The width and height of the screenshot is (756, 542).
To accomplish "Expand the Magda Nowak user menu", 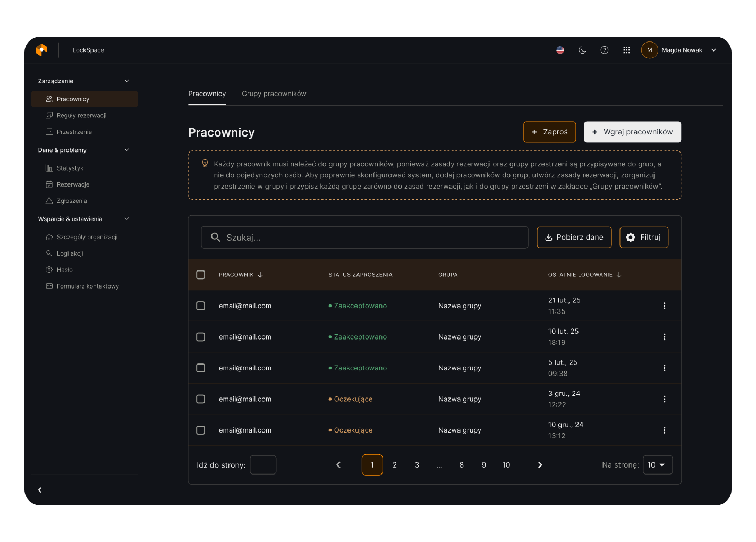I will [x=713, y=50].
